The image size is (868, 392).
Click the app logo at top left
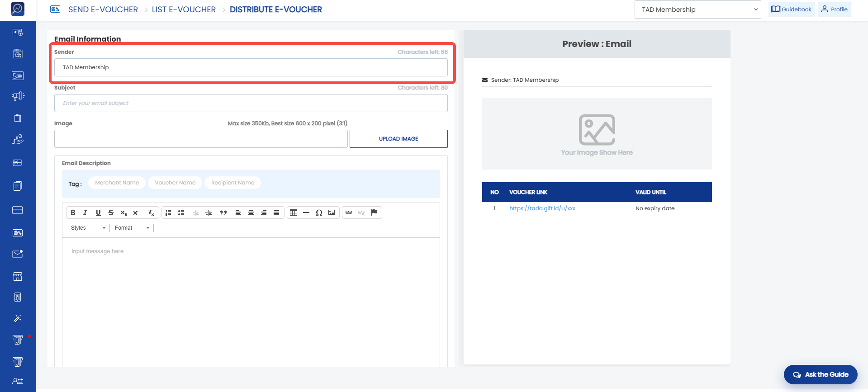(x=18, y=9)
